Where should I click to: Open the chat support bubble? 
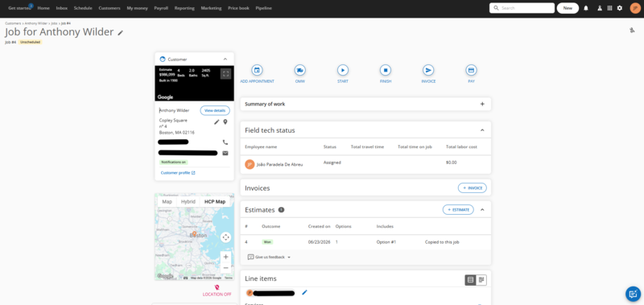tap(633, 294)
